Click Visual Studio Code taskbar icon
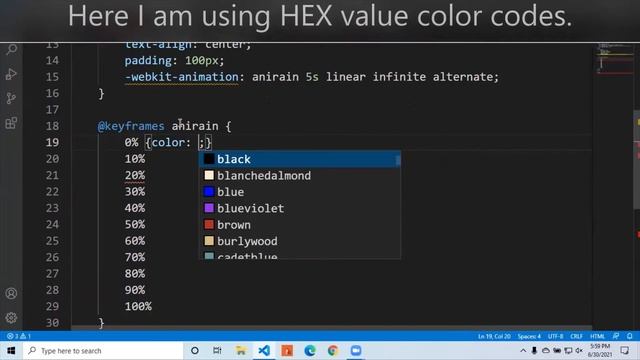Viewport: 640px width, 360px height. (264, 351)
